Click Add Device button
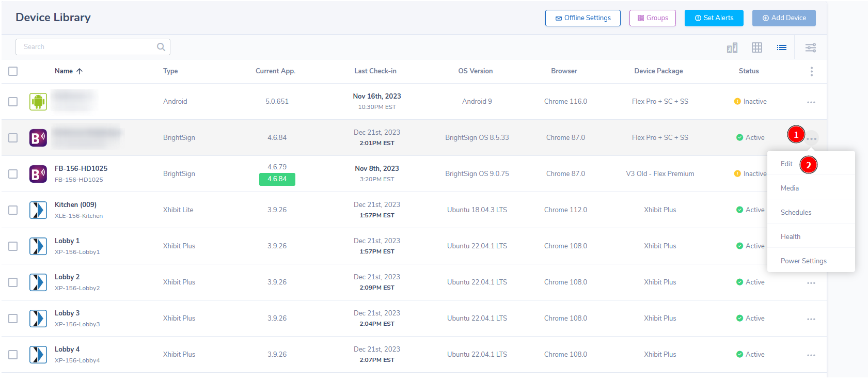This screenshot has width=868, height=381. click(784, 18)
